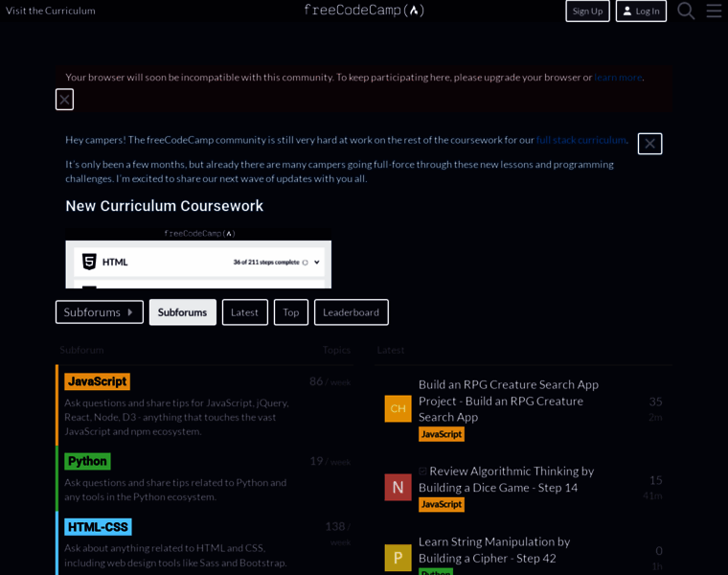This screenshot has height=575, width=728.
Task: Click the 41m activity time on Dice Game topic
Action: pos(652,496)
